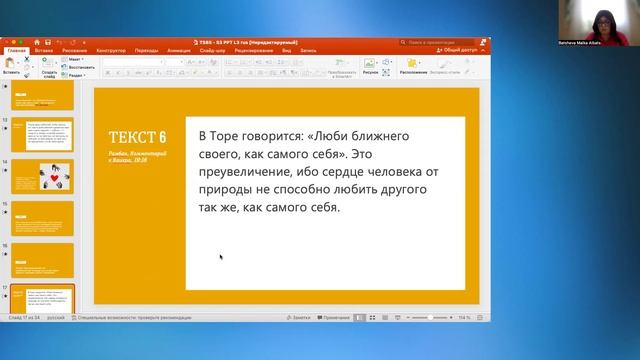Click the ТЕКСТ 6 slide title
Viewport: 640px width, 360px height.
tap(138, 137)
